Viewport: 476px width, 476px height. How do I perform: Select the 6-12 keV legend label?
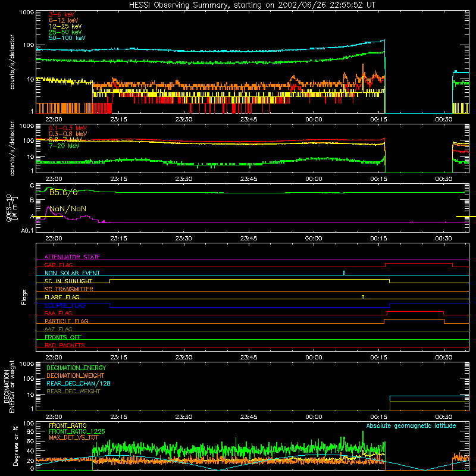click(x=64, y=20)
